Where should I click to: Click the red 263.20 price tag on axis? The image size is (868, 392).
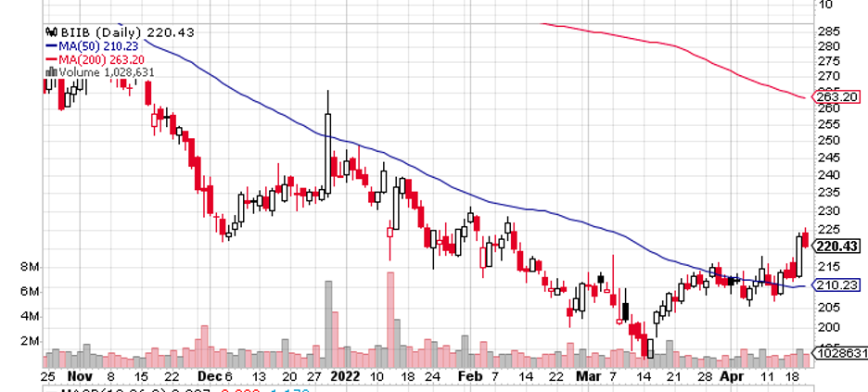pos(837,97)
